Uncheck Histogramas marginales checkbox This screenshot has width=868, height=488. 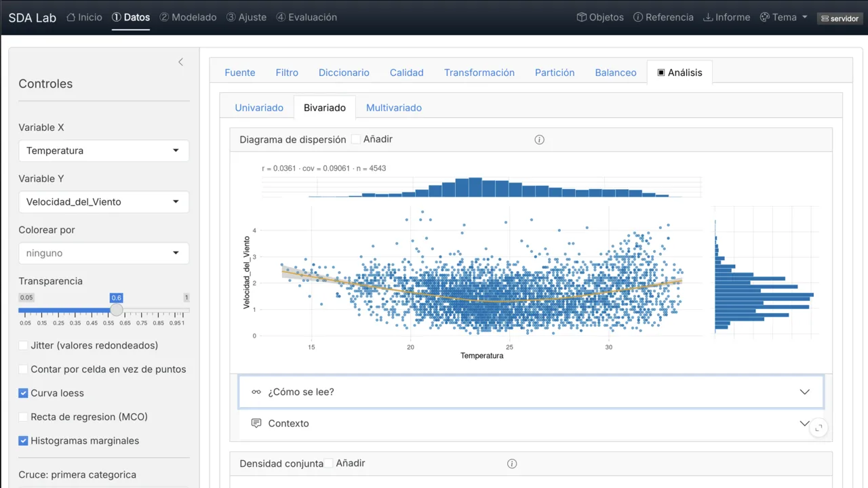[24, 441]
